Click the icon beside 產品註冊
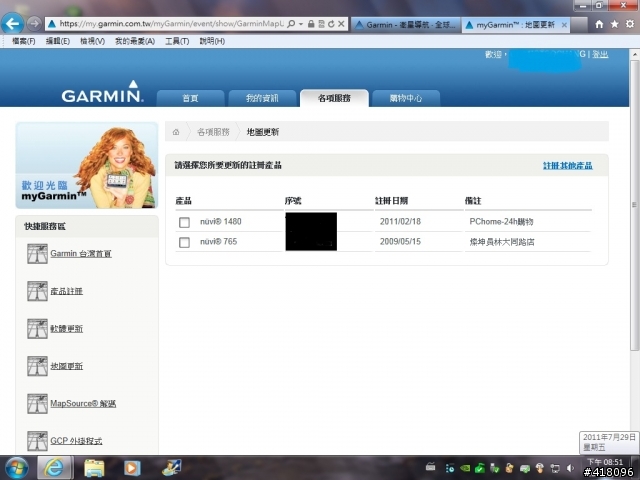 [37, 291]
